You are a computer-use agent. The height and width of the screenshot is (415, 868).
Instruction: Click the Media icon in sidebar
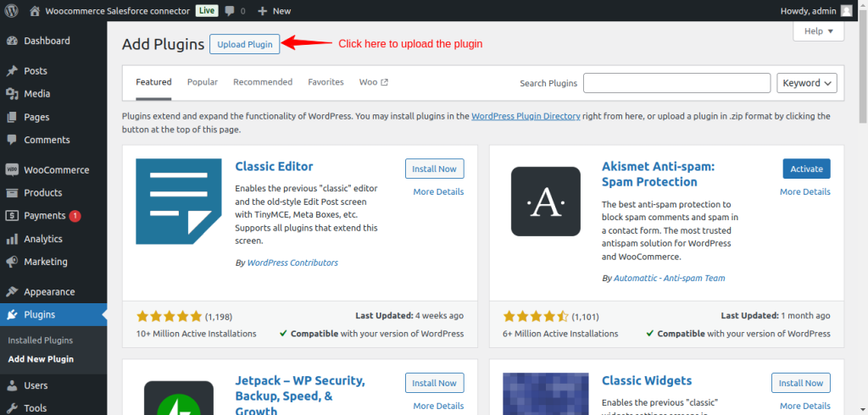click(x=12, y=94)
